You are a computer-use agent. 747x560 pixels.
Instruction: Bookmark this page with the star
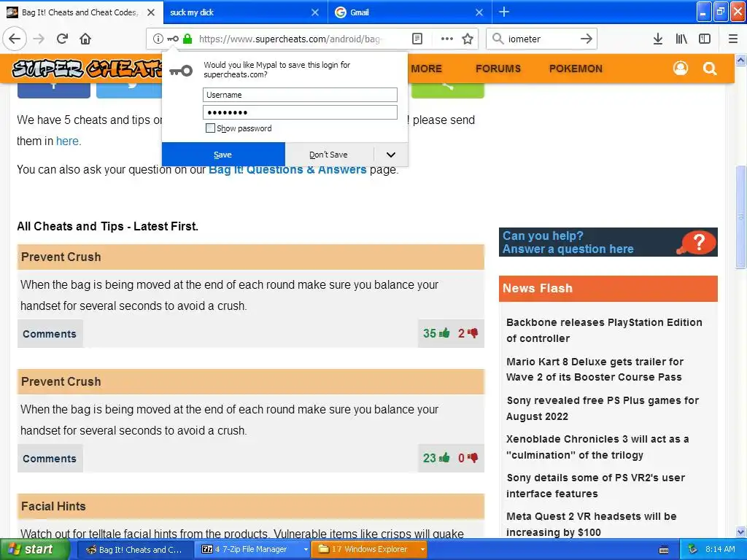click(x=468, y=39)
